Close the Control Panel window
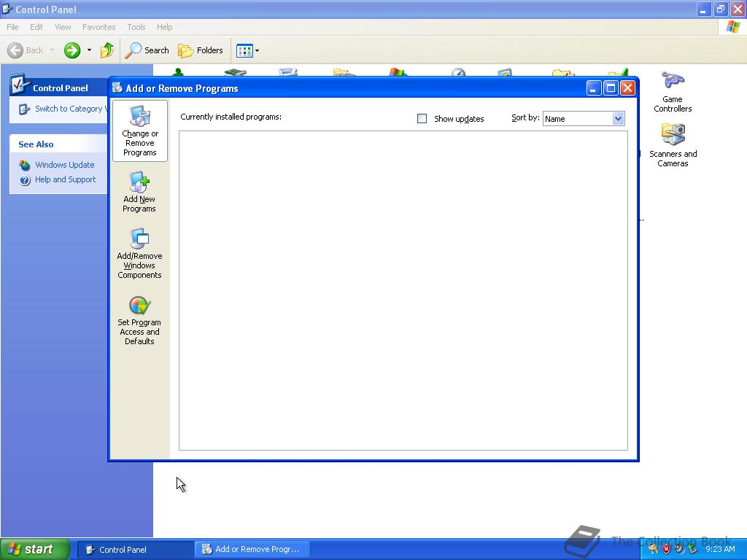The width and height of the screenshot is (747, 560). click(x=738, y=9)
